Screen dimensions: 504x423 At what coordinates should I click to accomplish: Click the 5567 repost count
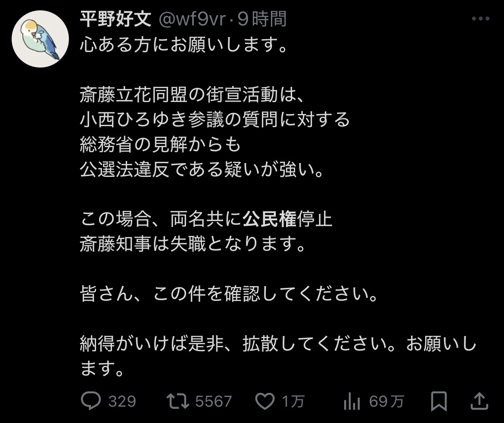pos(213,401)
